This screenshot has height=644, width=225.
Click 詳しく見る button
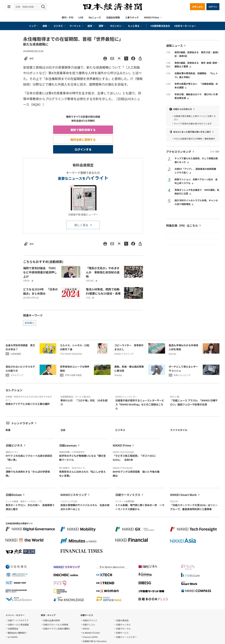[83, 225]
